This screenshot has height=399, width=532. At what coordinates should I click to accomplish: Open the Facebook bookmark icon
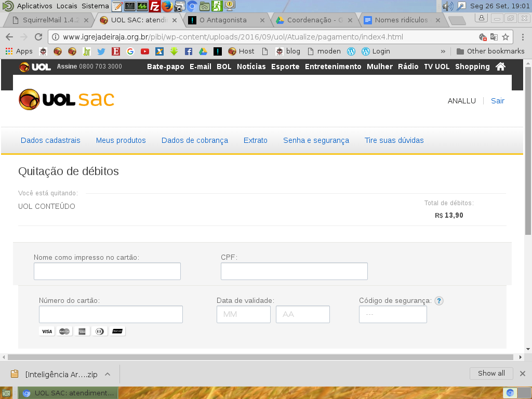(189, 51)
